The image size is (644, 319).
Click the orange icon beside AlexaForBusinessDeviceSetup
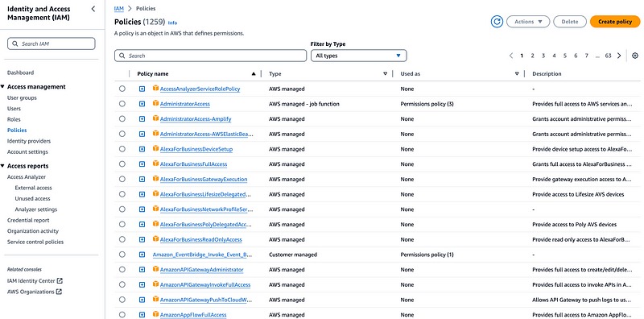[x=155, y=149]
